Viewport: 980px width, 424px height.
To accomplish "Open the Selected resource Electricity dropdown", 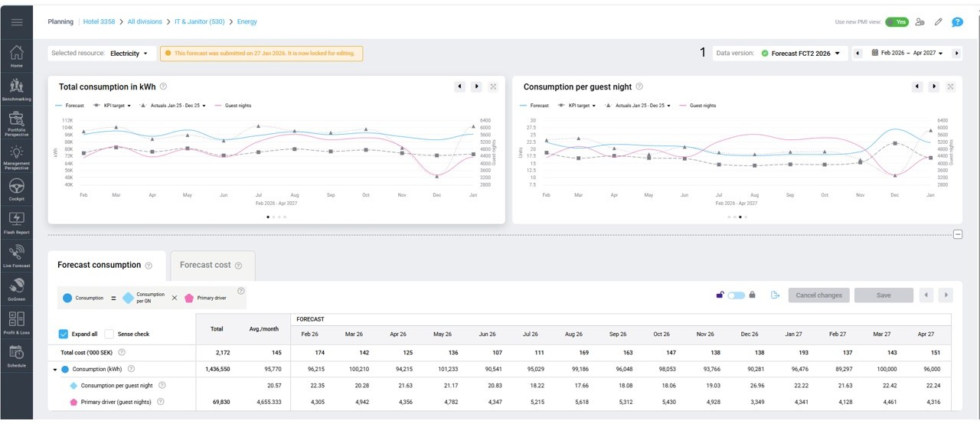I will coord(128,54).
